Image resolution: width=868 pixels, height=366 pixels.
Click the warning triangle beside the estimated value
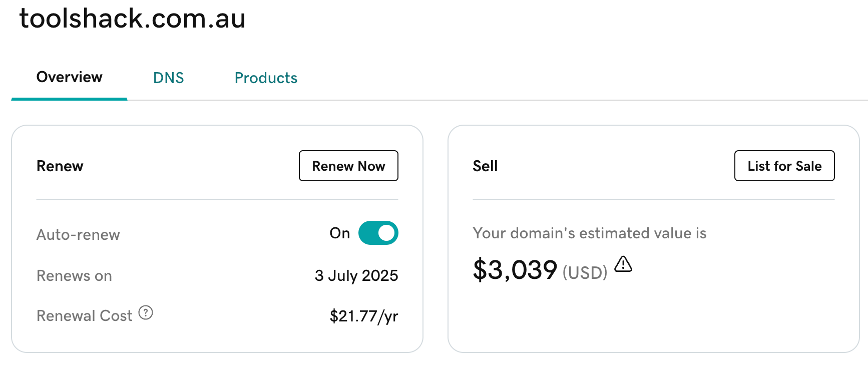(623, 264)
